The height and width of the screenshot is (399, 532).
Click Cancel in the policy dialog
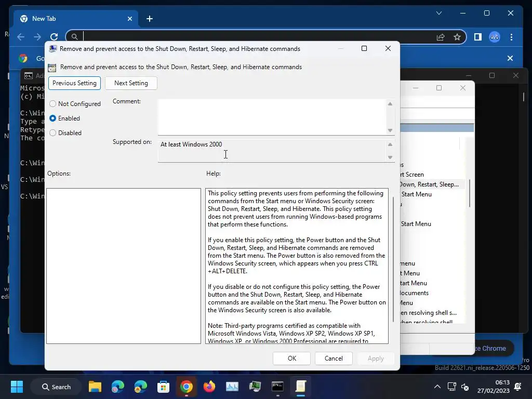click(x=334, y=358)
